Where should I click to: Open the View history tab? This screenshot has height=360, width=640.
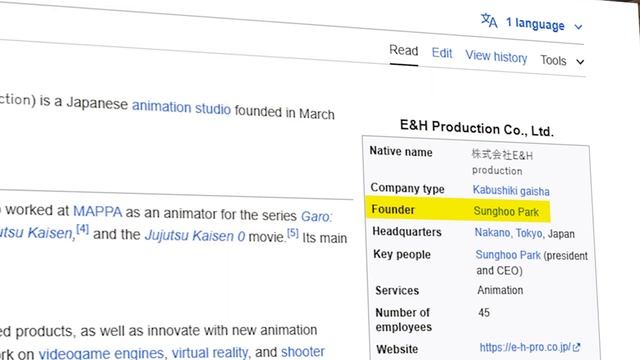(x=496, y=56)
